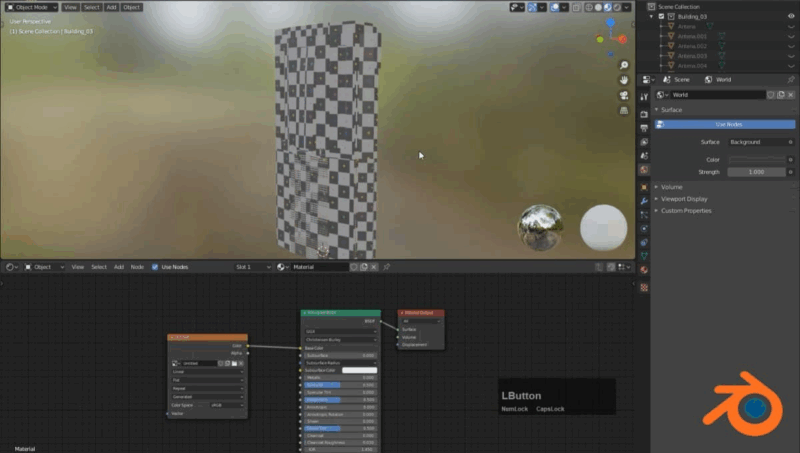Expand the Volume panel
This screenshot has height=453, width=800.
pos(671,186)
